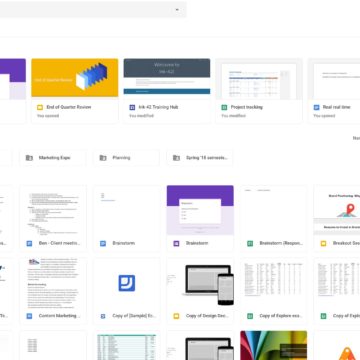Click the Sheets icon beside Brainstorm (Respon...
Screen dimensions: 360x360
[x=250, y=243]
